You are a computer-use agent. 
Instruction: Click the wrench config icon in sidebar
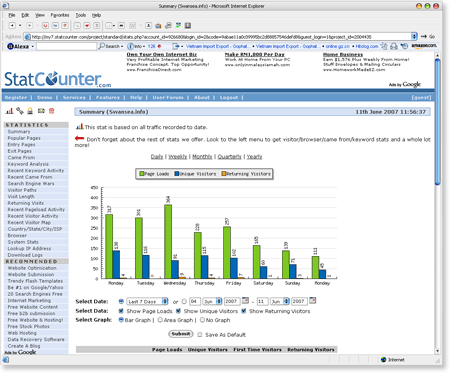20,111
